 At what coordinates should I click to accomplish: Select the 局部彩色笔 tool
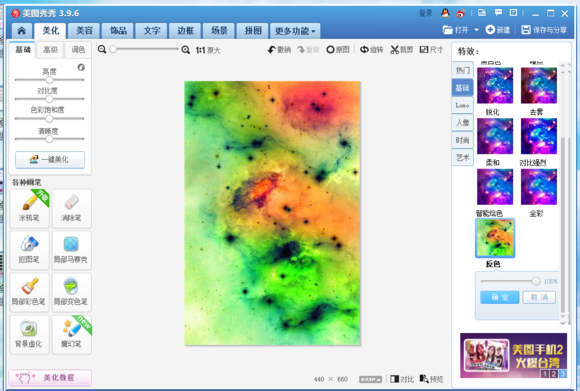(x=29, y=293)
